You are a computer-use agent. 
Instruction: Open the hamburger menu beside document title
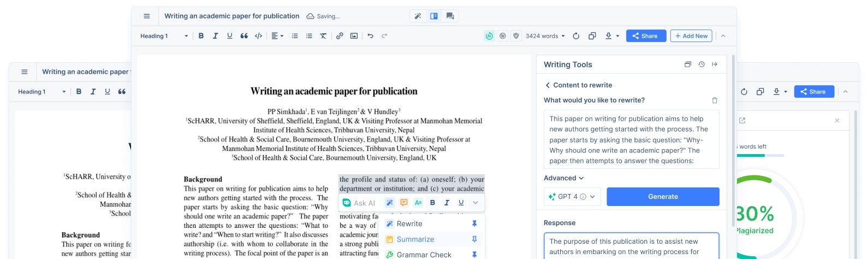tap(146, 16)
